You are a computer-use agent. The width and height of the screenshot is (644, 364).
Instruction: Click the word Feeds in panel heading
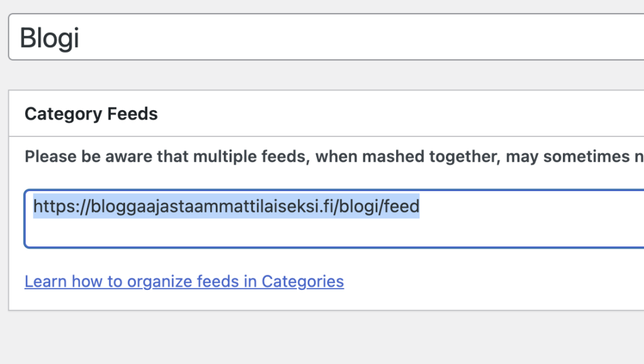click(132, 114)
